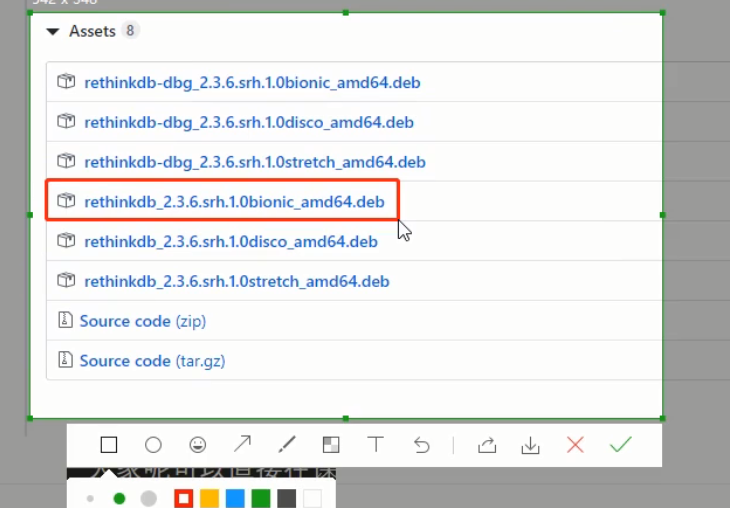The height and width of the screenshot is (508, 730).
Task: Download rethinkdb_2.3.6 stretch amd64 deb
Action: (237, 281)
